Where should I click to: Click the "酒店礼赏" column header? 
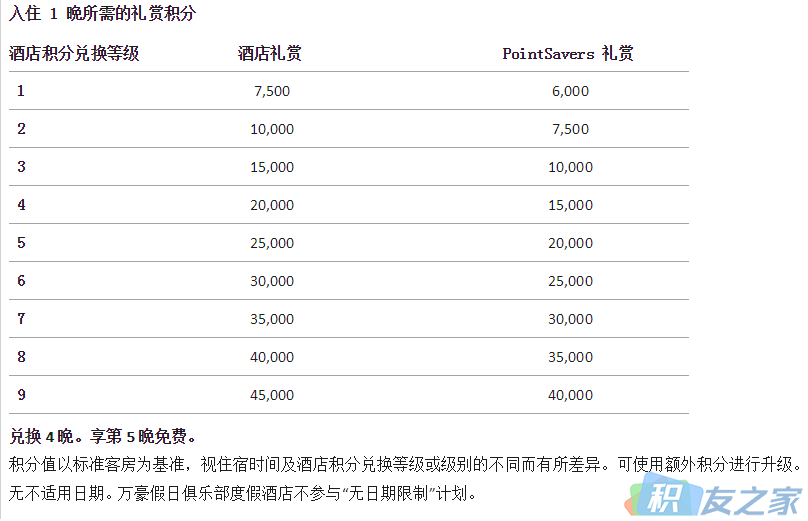point(270,54)
